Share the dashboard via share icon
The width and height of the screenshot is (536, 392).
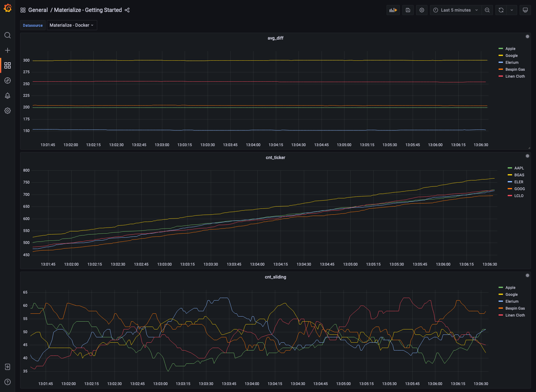(127, 10)
